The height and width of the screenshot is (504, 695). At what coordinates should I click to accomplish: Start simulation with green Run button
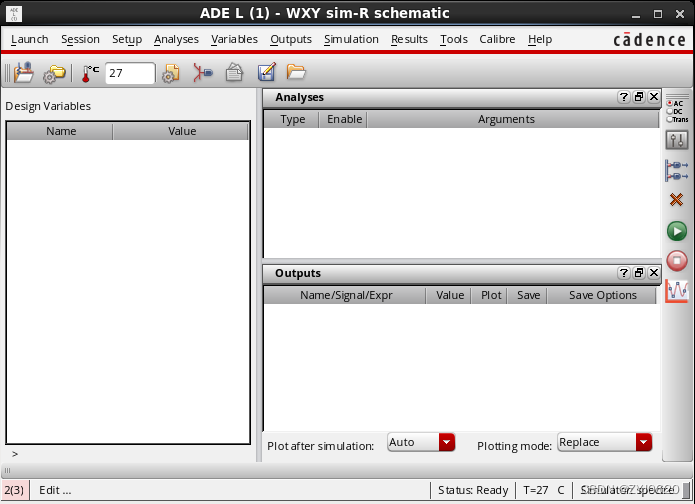677,231
